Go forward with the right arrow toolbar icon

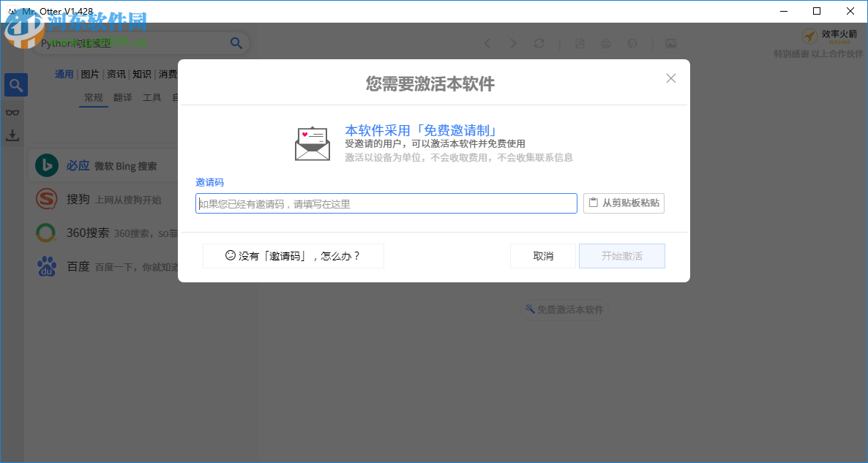[x=513, y=44]
